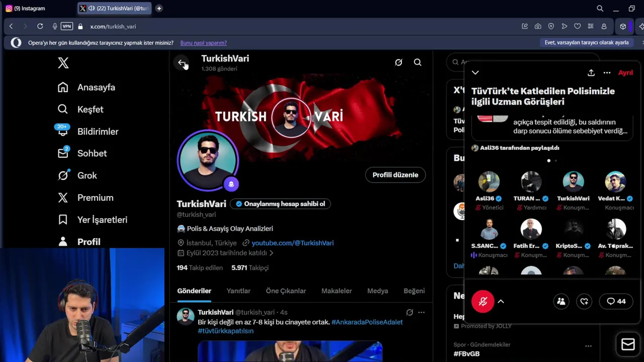Reload the page in browser
Screen dimensions: 644x362
tap(40, 26)
